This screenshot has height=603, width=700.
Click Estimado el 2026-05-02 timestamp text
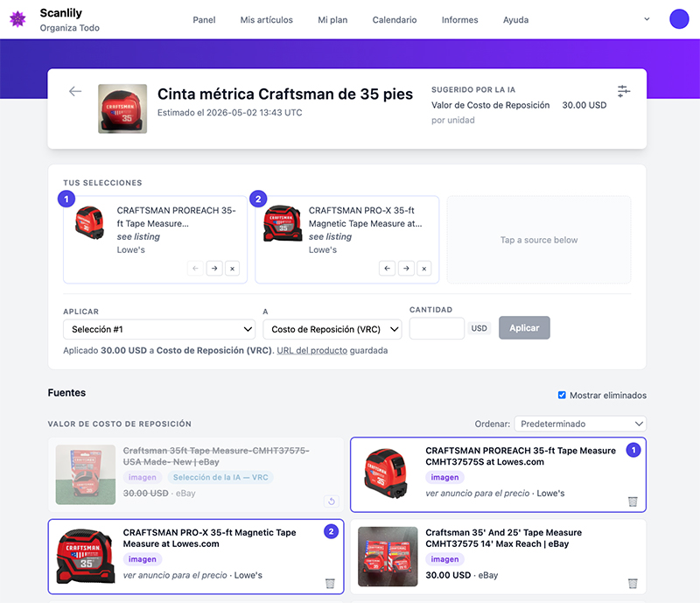point(229,113)
